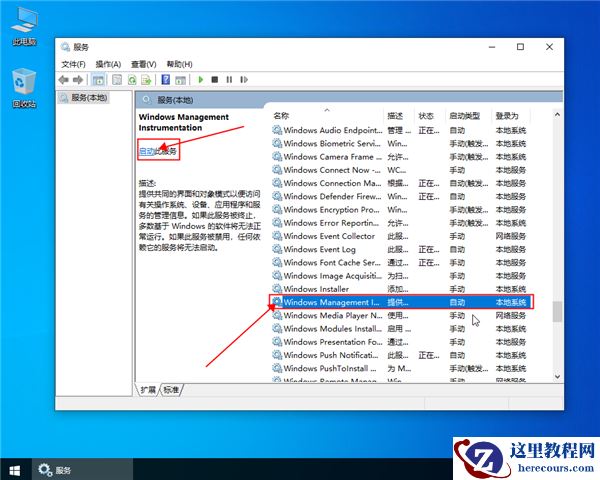Select the Windows Event Collector row

pos(401,236)
